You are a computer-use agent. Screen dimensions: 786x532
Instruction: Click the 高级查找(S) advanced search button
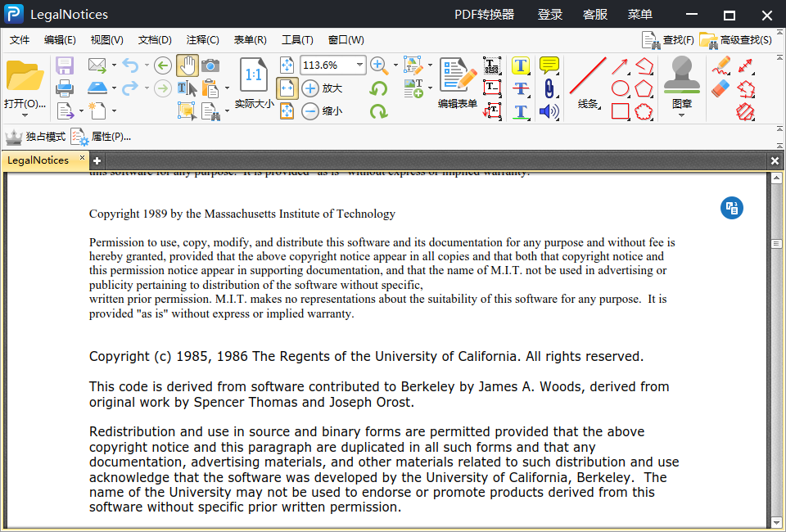736,40
